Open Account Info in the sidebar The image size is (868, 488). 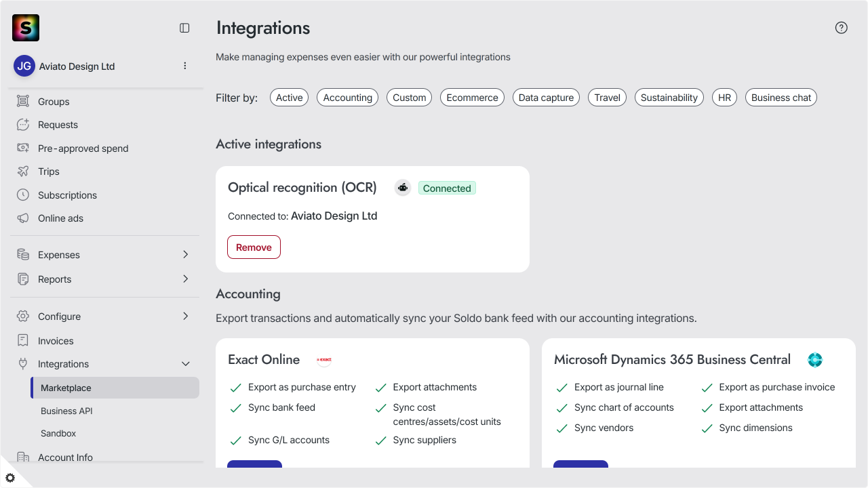point(65,457)
